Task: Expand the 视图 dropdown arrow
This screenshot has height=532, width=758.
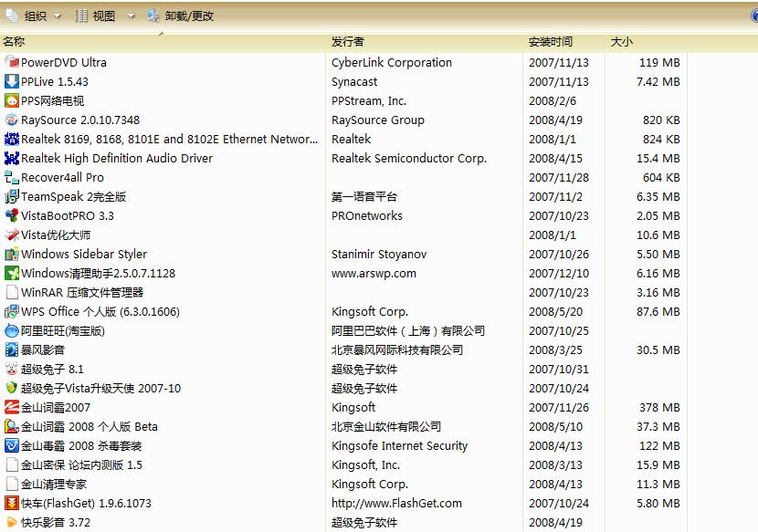Action: coord(131,16)
